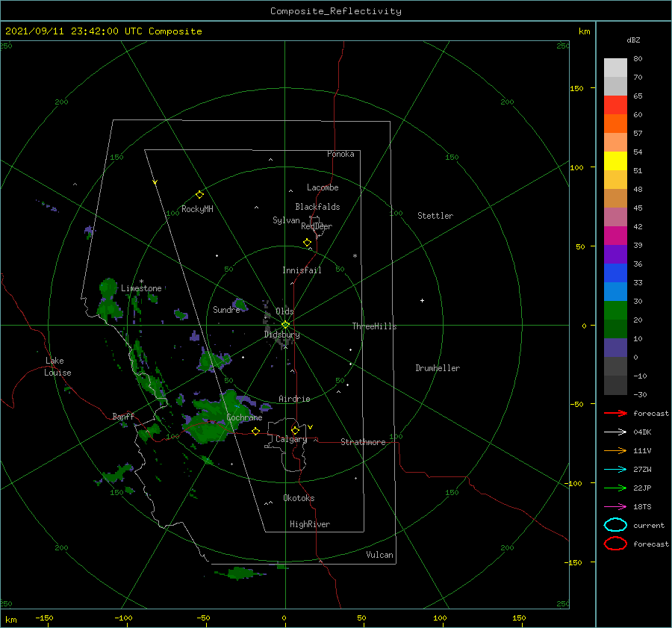Click the yellow diamond marker below Cochrane
The image size is (672, 628).
point(255,432)
